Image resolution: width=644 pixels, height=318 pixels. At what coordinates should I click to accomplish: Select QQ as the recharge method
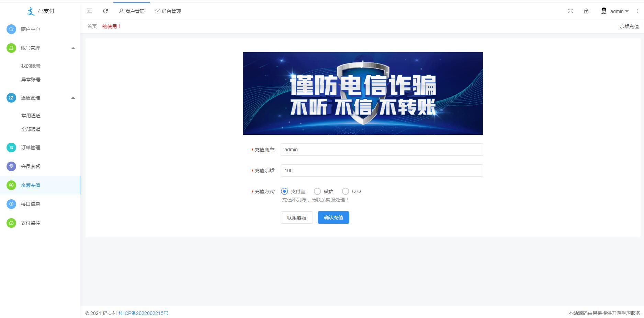pyautogui.click(x=346, y=191)
